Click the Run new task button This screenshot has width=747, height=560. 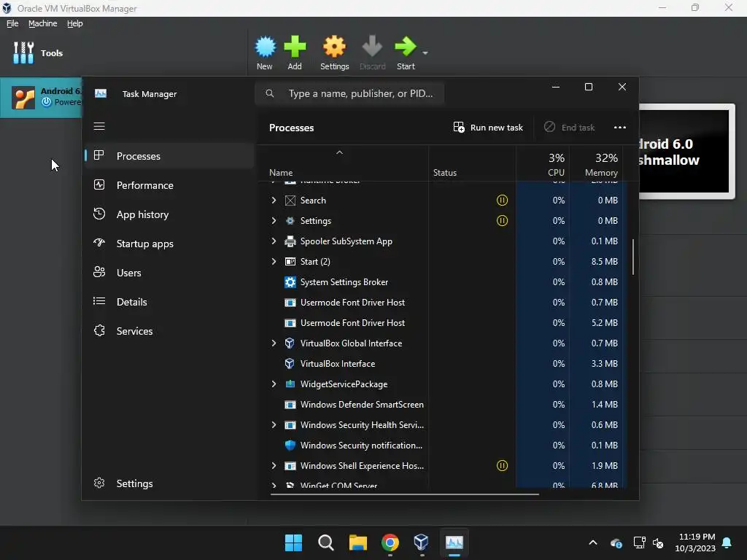click(488, 127)
